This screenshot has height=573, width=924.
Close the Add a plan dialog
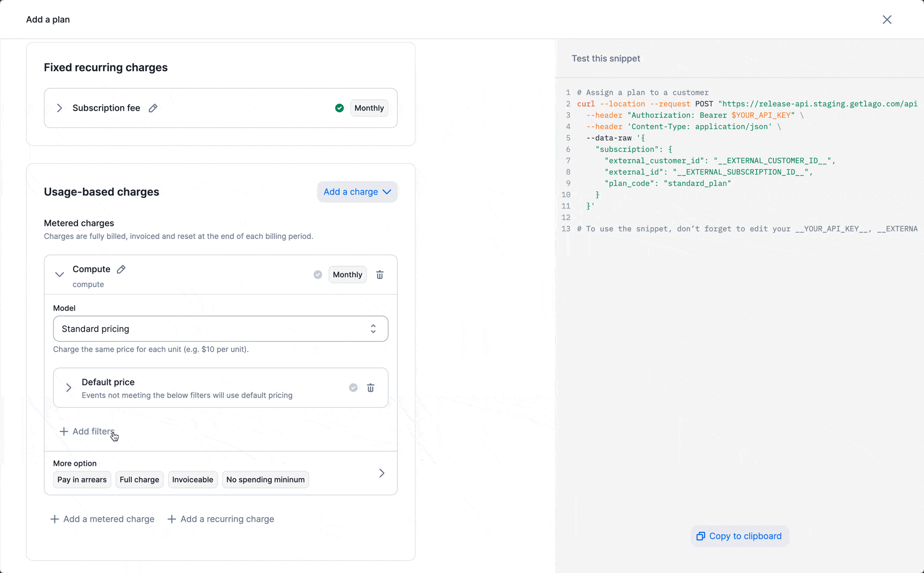click(x=887, y=19)
